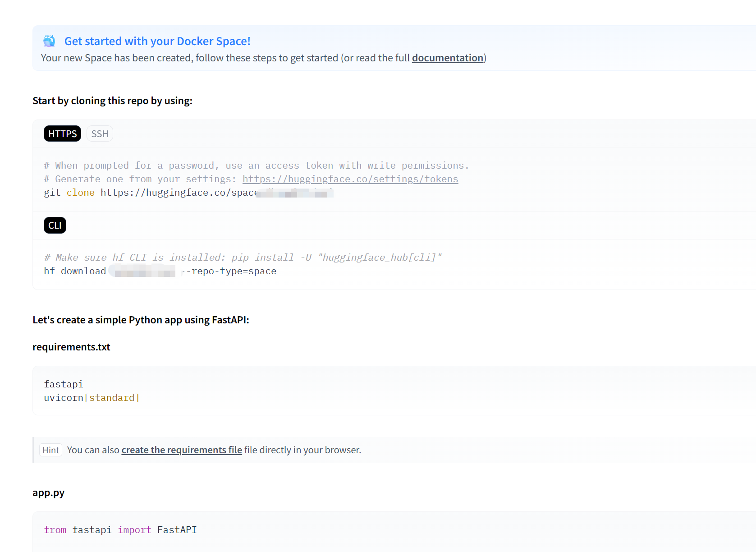Click the 'When prompted for a password' comment
The width and height of the screenshot is (756, 552).
tap(256, 166)
